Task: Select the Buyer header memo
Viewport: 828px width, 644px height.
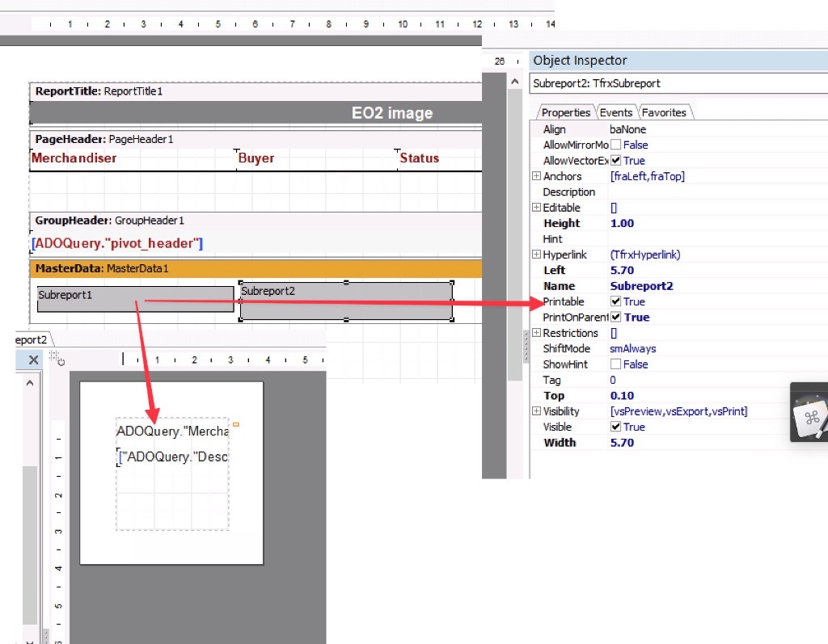Action: tap(316, 159)
